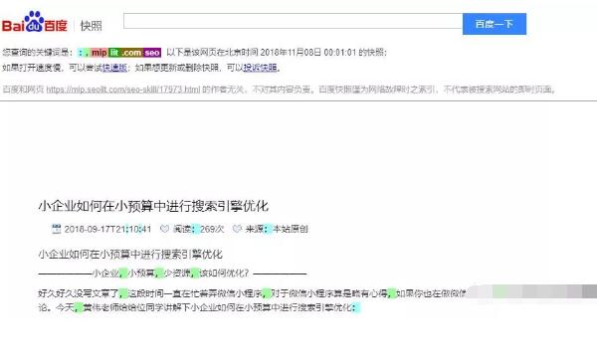Click the olive '.com' highlighted keyword
This screenshot has height=364, width=597.
(x=131, y=53)
